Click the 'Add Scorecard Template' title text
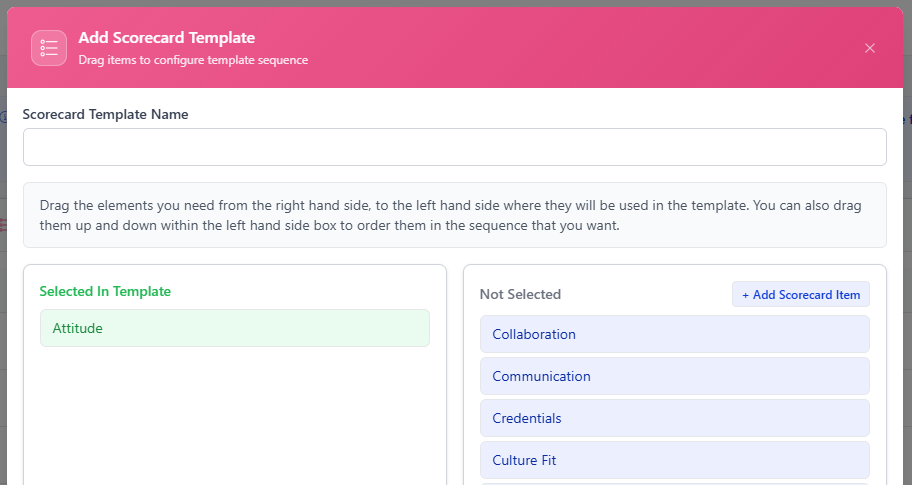 pos(167,38)
